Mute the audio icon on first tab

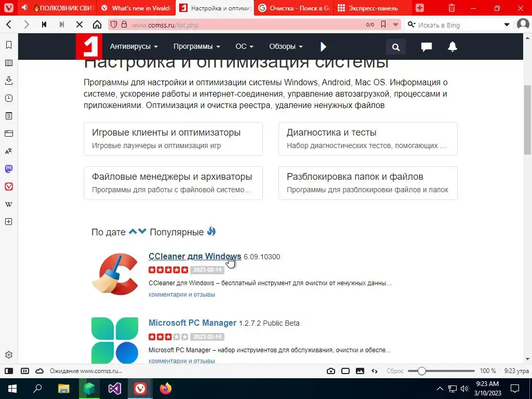pos(24,8)
